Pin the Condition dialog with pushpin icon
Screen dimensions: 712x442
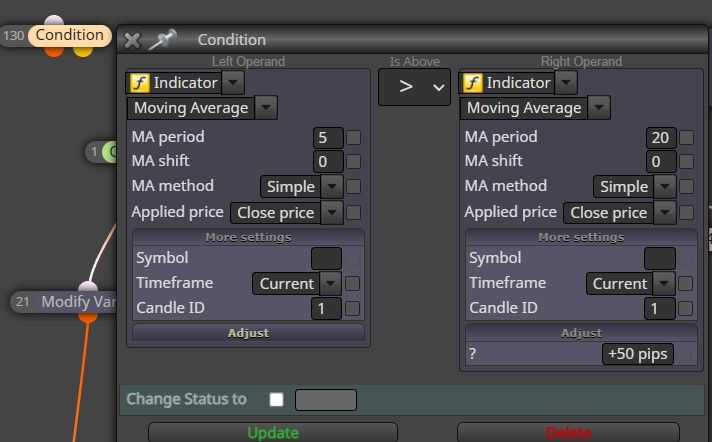[163, 40]
